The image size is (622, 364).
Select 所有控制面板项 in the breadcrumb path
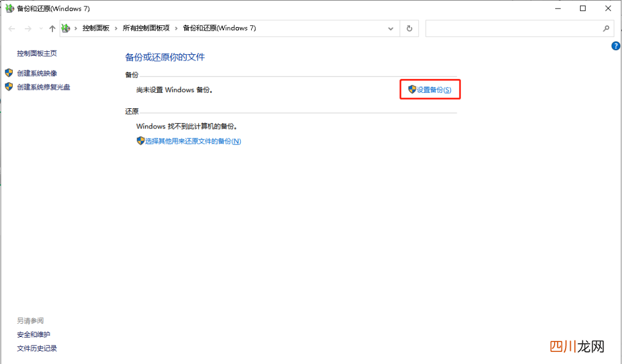[x=146, y=28]
